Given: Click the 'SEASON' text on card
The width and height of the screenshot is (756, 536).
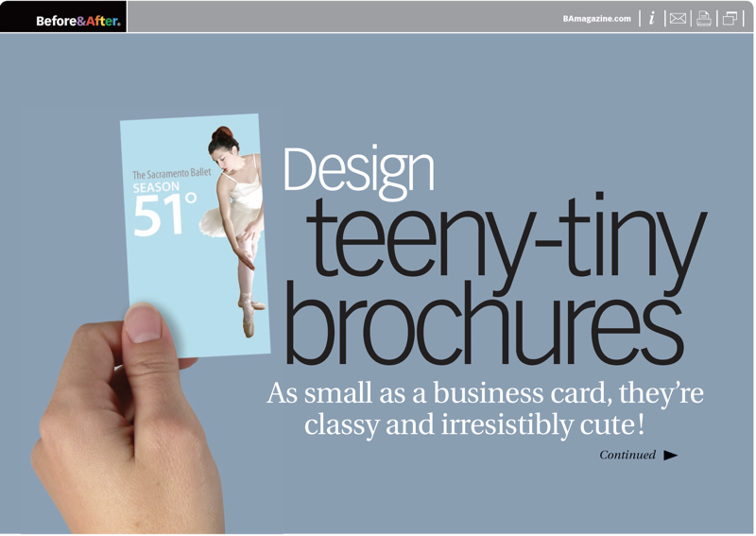Looking at the screenshot, I should coord(156,187).
